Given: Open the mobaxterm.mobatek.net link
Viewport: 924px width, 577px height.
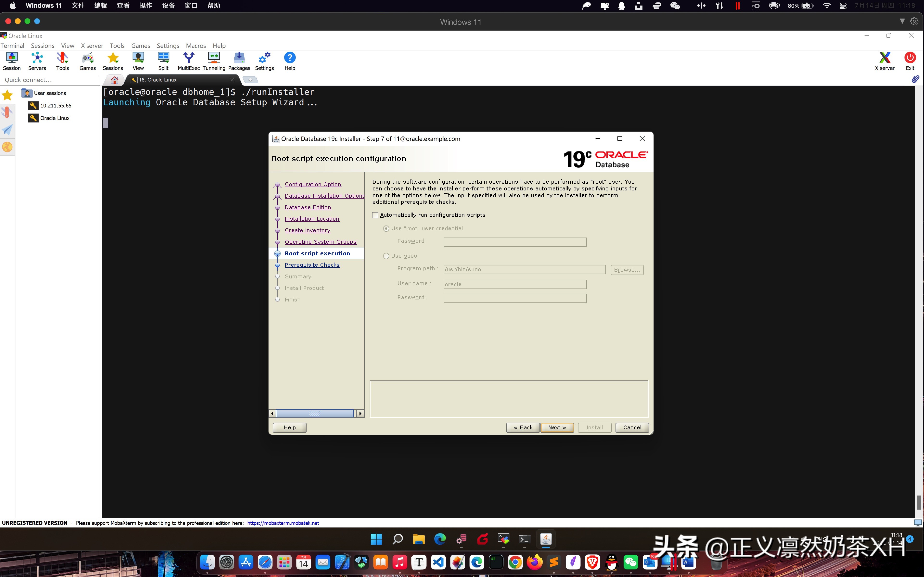Looking at the screenshot, I should click(x=282, y=523).
